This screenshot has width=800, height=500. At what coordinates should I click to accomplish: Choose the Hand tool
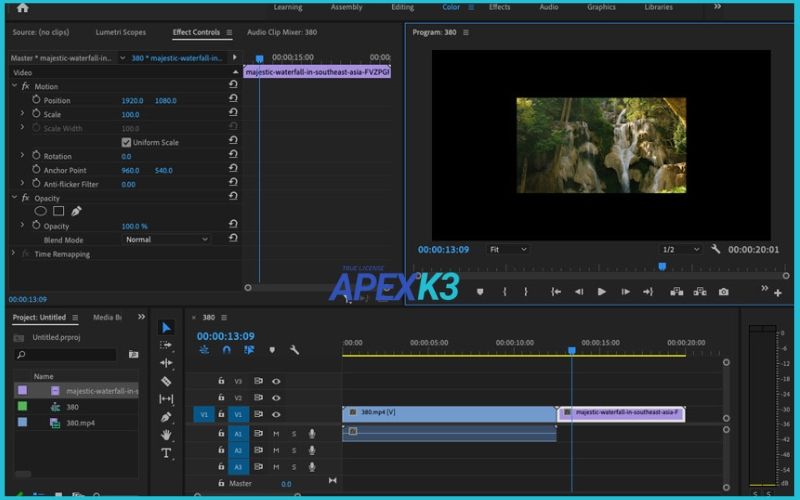point(166,435)
